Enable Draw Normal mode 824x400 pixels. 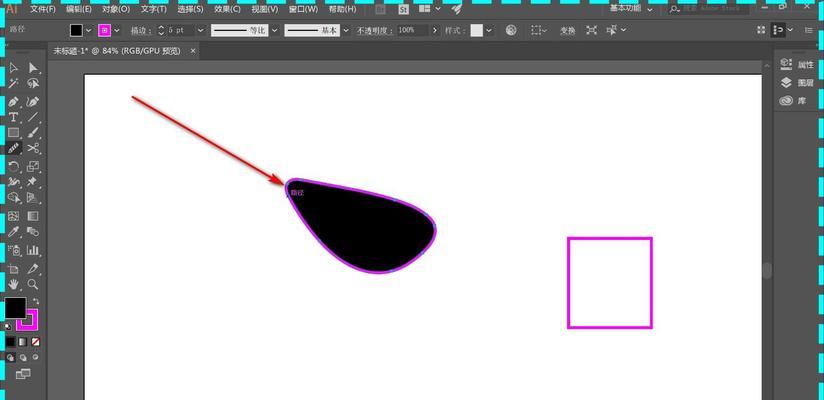[x=11, y=357]
